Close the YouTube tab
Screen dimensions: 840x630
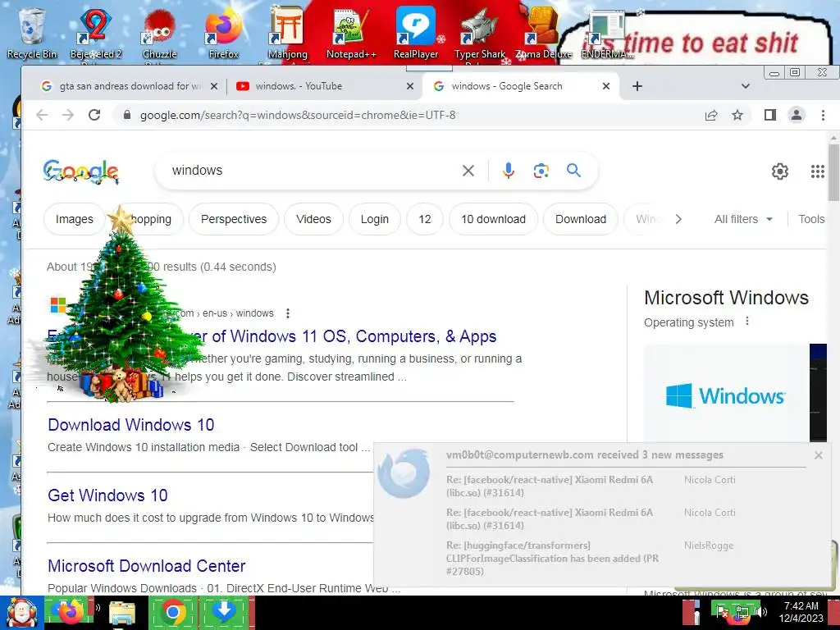[x=410, y=86]
